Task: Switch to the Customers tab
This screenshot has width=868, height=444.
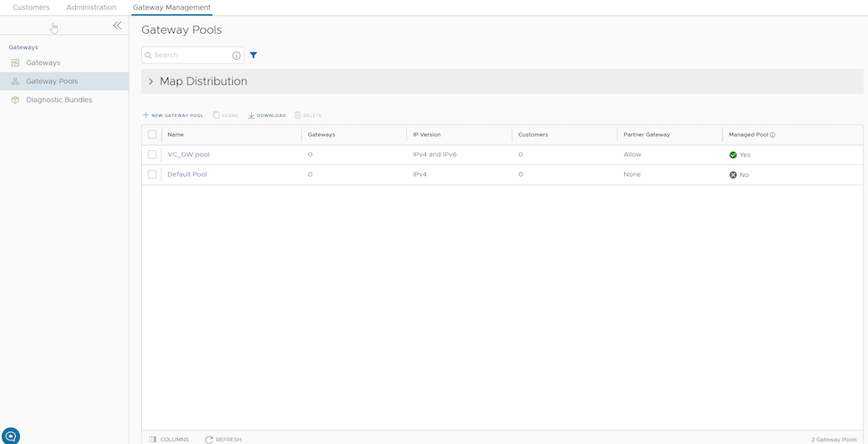Action: pyautogui.click(x=31, y=7)
